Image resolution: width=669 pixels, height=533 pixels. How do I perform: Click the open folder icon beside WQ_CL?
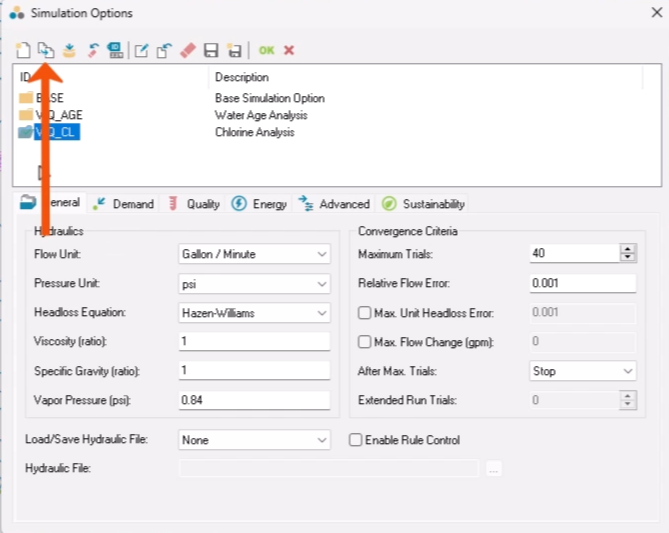pos(26,132)
